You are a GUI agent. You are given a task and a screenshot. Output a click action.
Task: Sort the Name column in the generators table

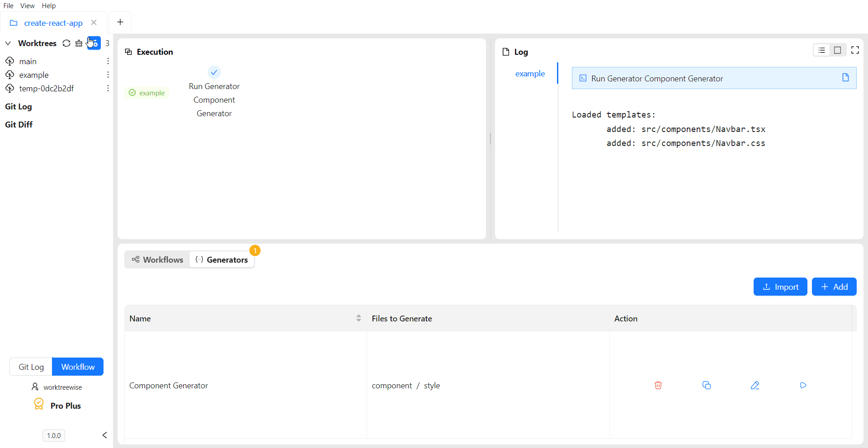(x=359, y=318)
